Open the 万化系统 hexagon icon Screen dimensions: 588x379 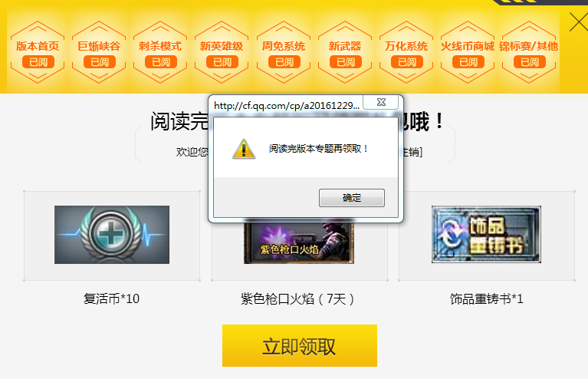(x=406, y=52)
